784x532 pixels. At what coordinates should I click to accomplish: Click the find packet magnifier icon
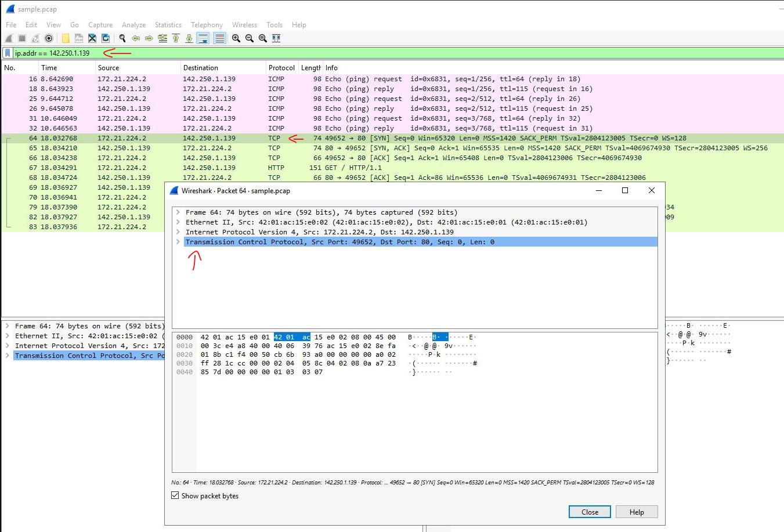122,38
